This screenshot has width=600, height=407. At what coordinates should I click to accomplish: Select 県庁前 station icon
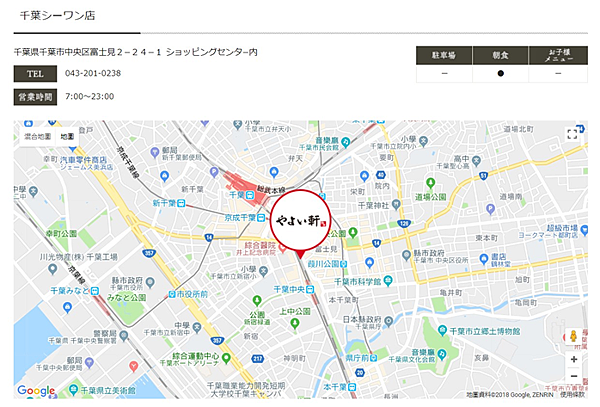click(373, 358)
